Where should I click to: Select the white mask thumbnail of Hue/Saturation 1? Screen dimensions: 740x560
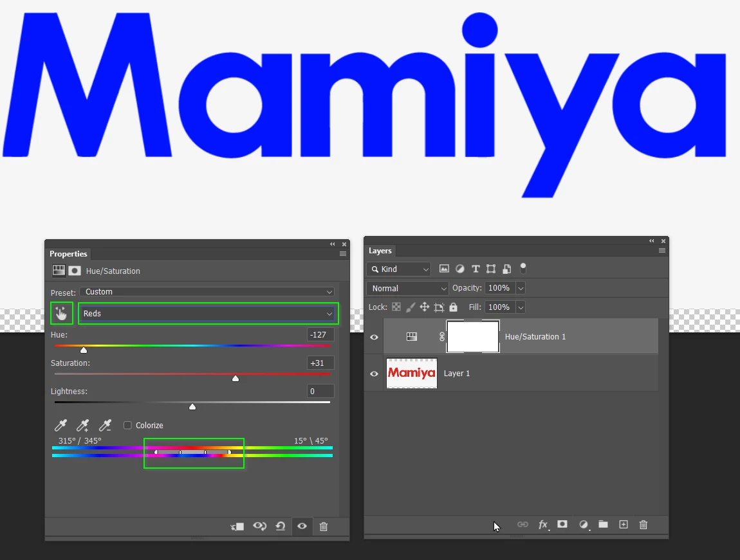click(473, 336)
